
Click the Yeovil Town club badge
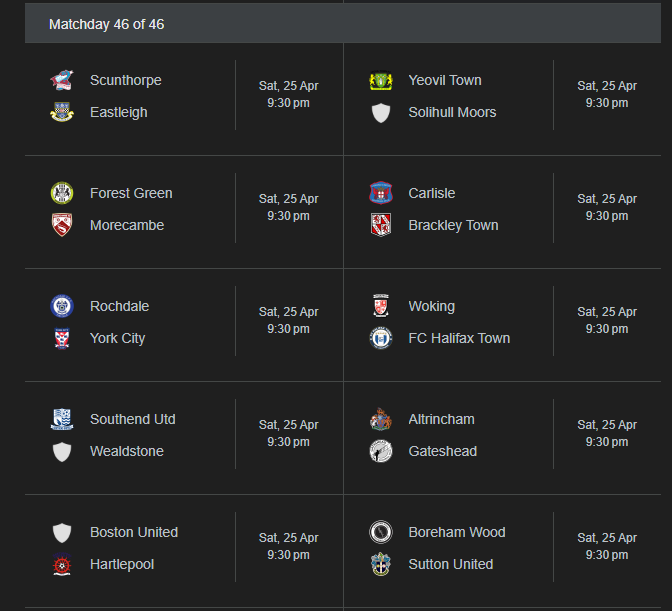(381, 80)
